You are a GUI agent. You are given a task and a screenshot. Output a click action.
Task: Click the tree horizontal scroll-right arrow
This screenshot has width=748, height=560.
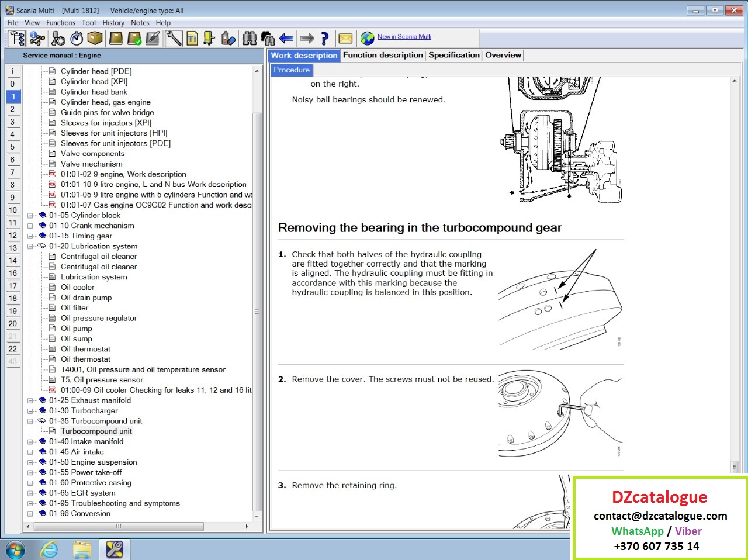[247, 527]
